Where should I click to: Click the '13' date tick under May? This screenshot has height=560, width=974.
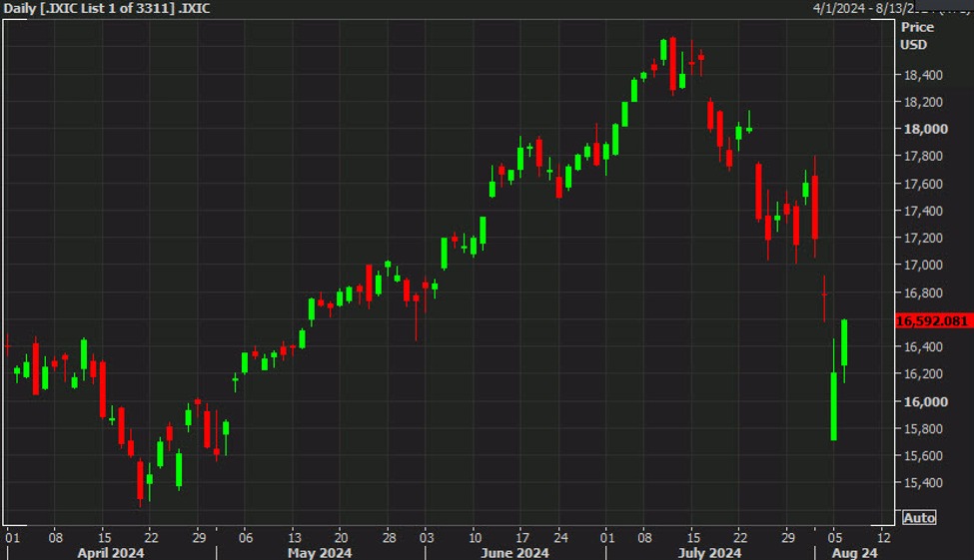click(295, 538)
